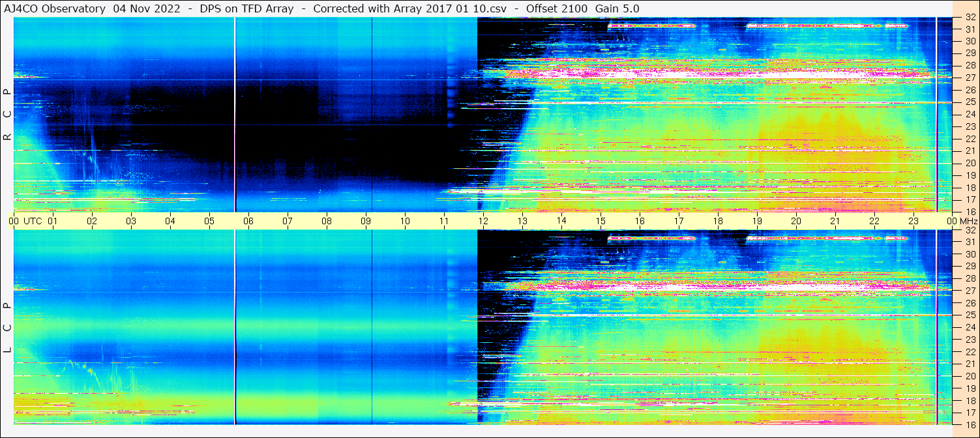The height and width of the screenshot is (438, 980).
Task: Click the "Offset 2100" header value
Action: 557,8
